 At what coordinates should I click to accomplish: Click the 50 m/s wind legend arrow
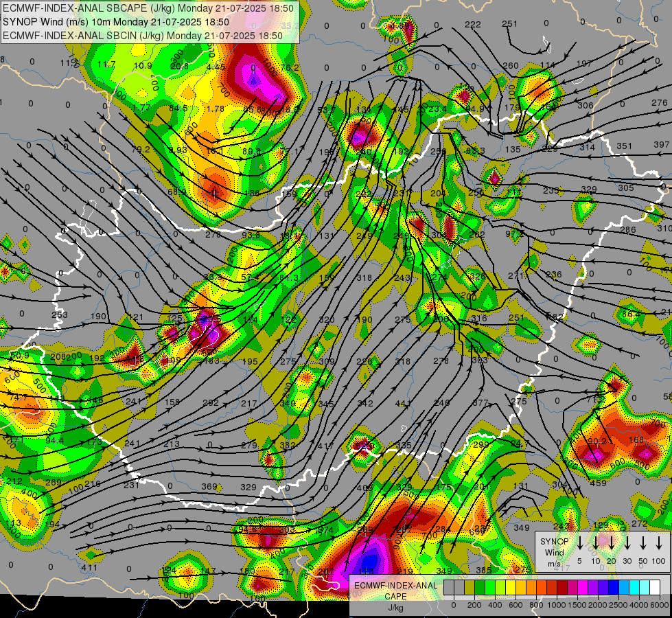click(643, 543)
